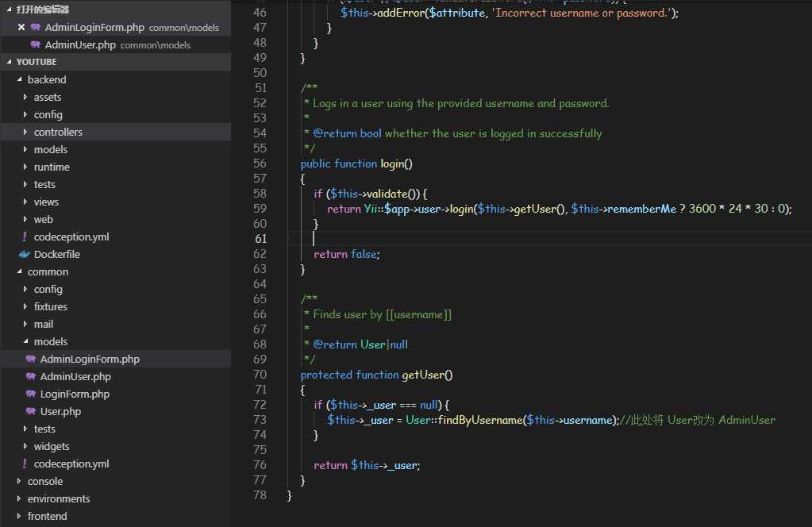Image resolution: width=812 pixels, height=527 pixels.
Task: Click PHP icon of AdminUser.php in models
Action: pyautogui.click(x=31, y=376)
